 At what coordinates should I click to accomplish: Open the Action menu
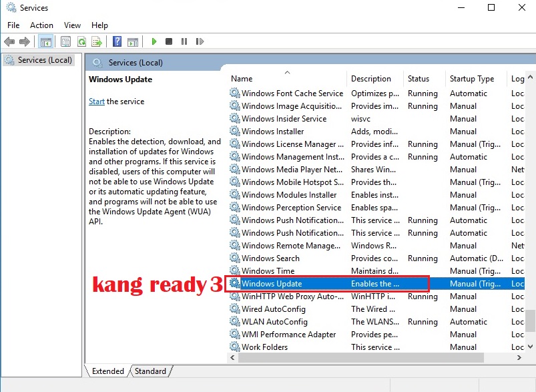coord(41,25)
